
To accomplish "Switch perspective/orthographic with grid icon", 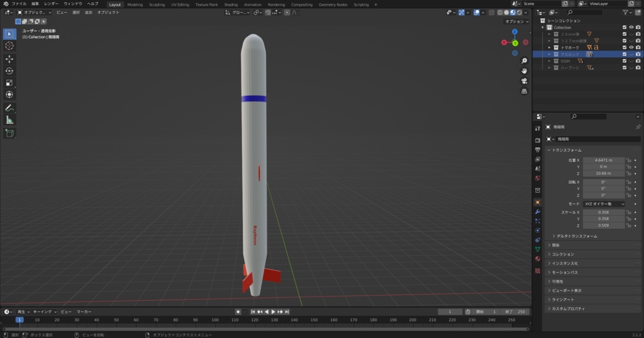I will pos(524,91).
